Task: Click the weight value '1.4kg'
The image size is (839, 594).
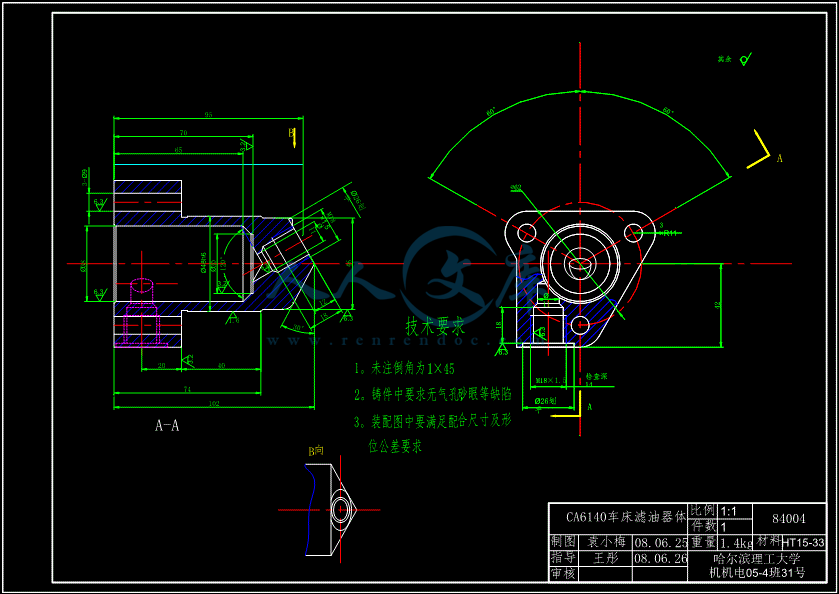Action: (x=736, y=543)
